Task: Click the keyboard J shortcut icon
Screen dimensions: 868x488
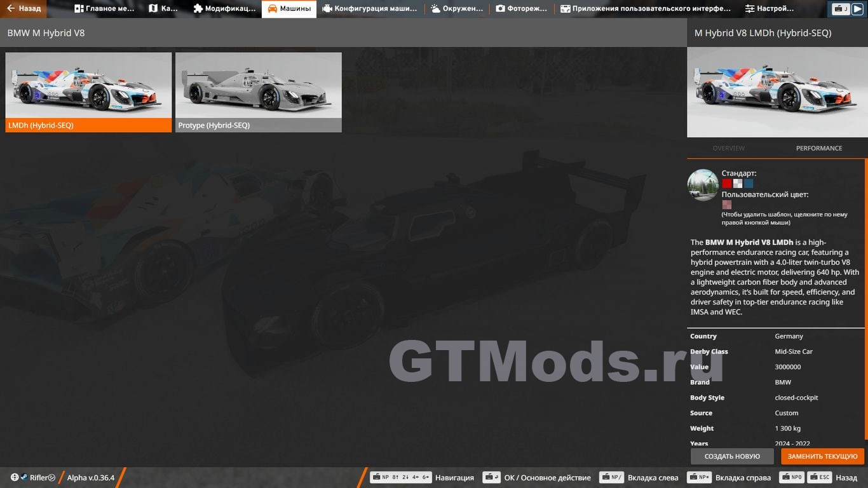Action: tap(841, 9)
